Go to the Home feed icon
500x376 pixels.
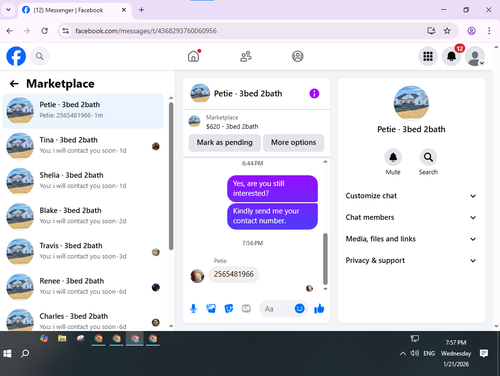click(193, 56)
